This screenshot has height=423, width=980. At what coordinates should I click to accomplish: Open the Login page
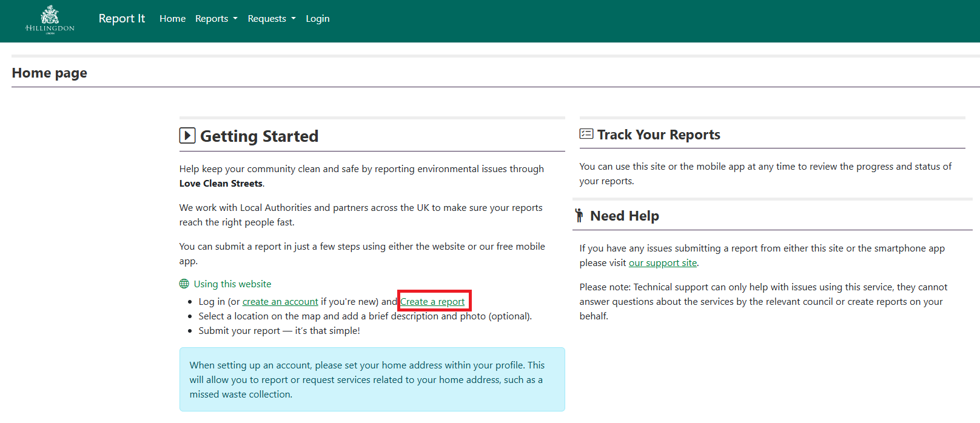[318, 19]
